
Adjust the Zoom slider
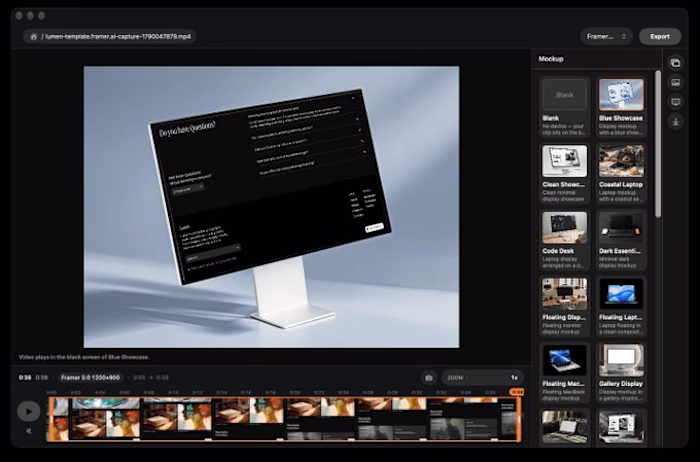coord(483,378)
